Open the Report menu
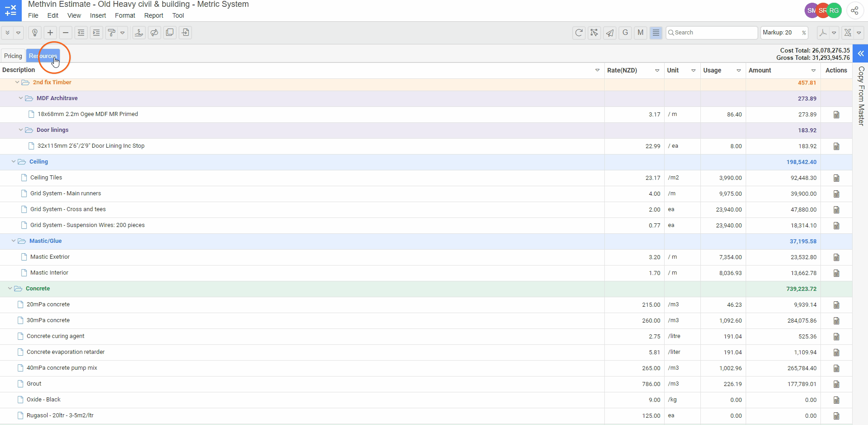Viewport: 868px width, 425px height. 154,15
